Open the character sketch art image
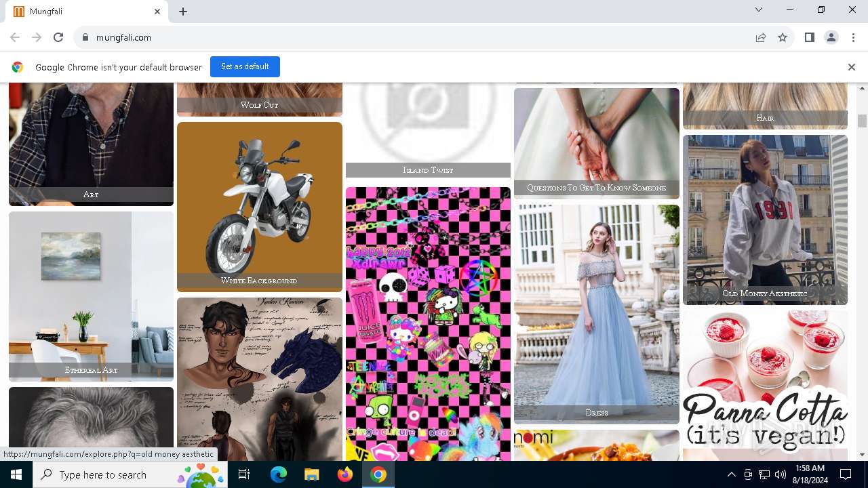Viewport: 868px width, 488px height. [x=260, y=379]
